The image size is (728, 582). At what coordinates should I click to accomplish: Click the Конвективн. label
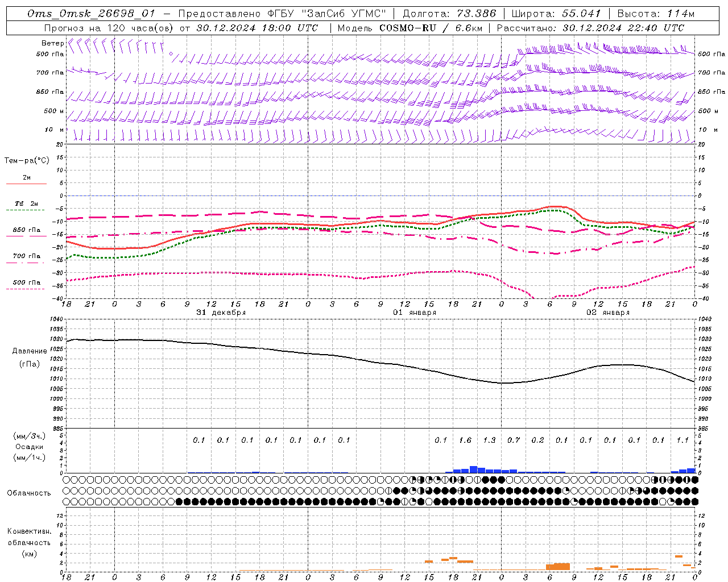tap(29, 531)
